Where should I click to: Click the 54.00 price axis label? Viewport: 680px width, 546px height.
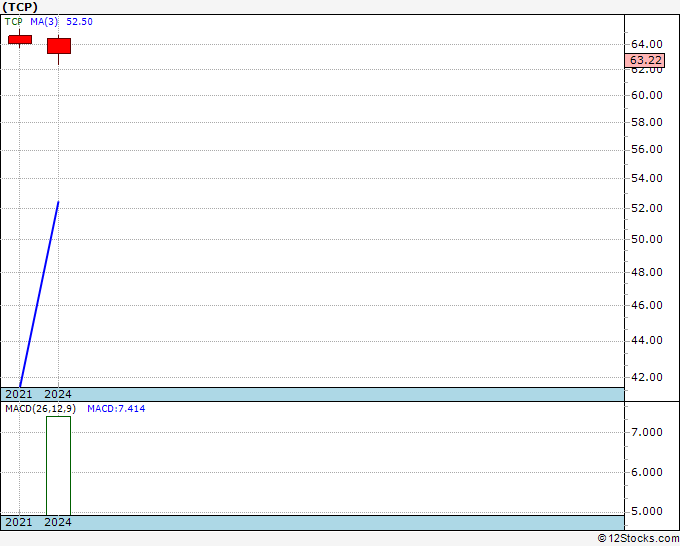[647, 178]
